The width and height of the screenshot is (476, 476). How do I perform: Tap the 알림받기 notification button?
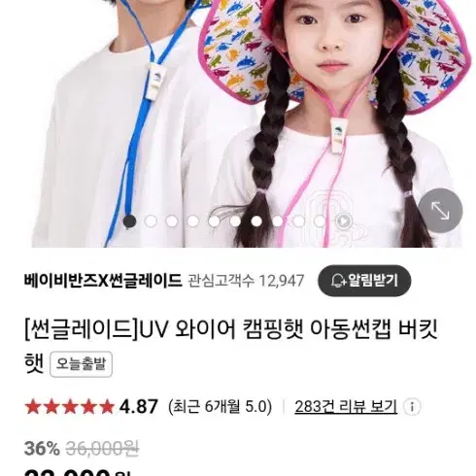click(x=364, y=281)
